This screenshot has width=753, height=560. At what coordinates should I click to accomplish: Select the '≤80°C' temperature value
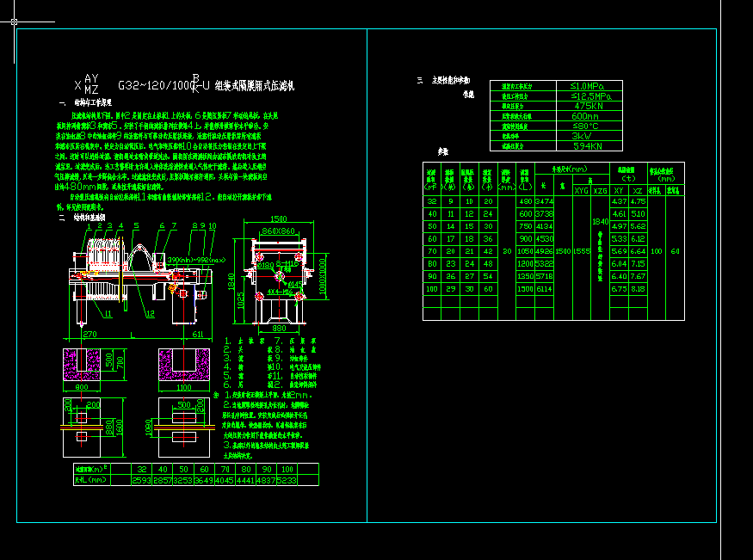585,126
